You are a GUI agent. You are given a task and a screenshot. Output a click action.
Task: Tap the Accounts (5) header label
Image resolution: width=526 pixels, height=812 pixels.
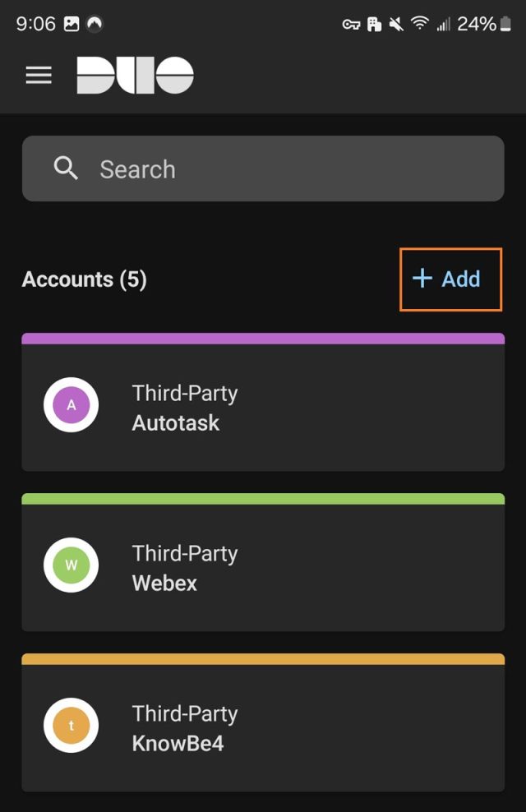[83, 279]
